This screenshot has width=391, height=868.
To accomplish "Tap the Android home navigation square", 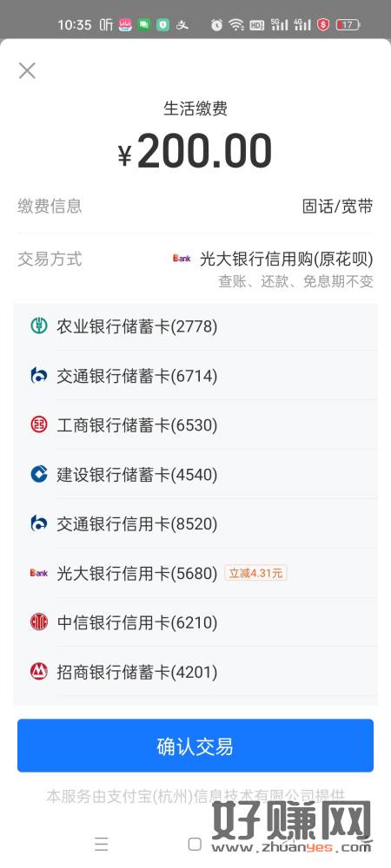I will point(195,844).
